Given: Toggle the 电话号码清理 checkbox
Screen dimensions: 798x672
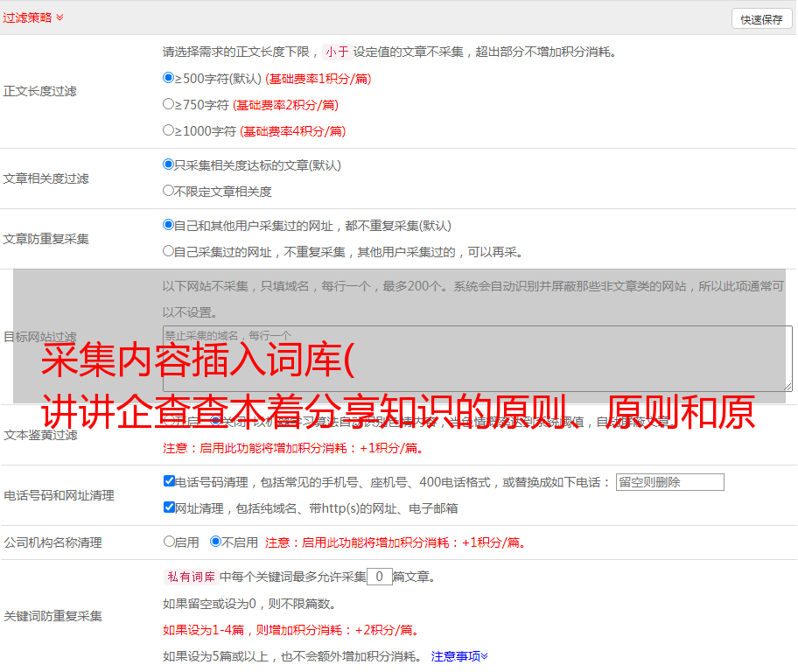Looking at the screenshot, I should point(170,481).
